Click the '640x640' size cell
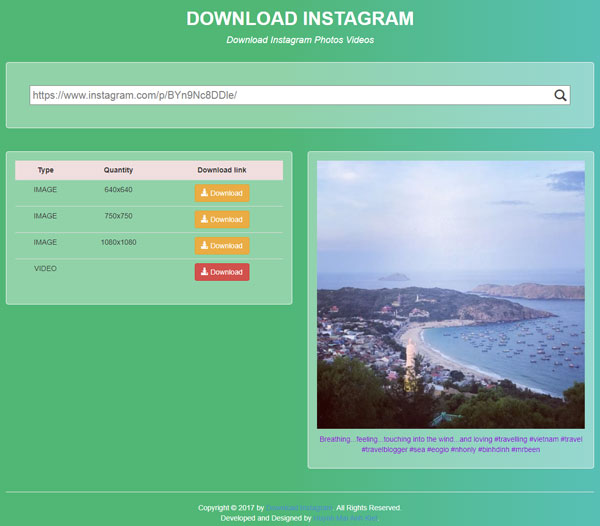The width and height of the screenshot is (600, 526). (x=118, y=189)
